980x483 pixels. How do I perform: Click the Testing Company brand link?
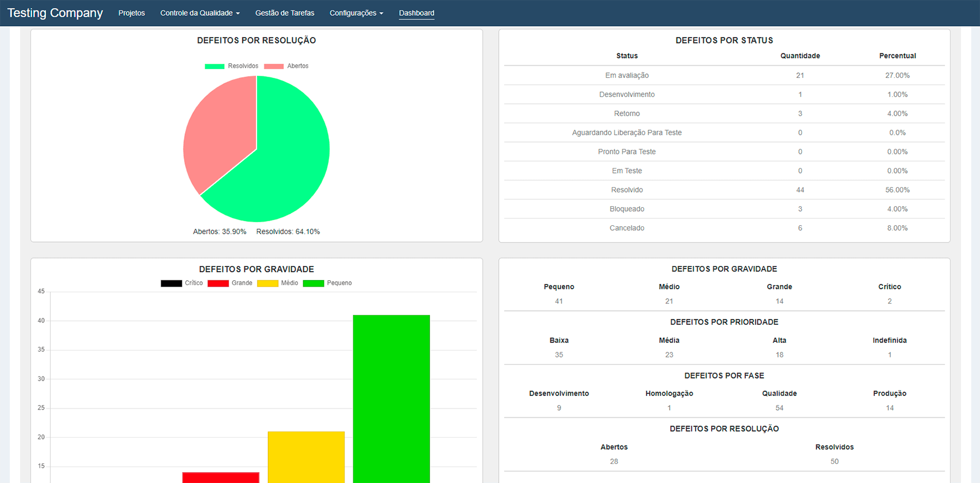(x=55, y=13)
